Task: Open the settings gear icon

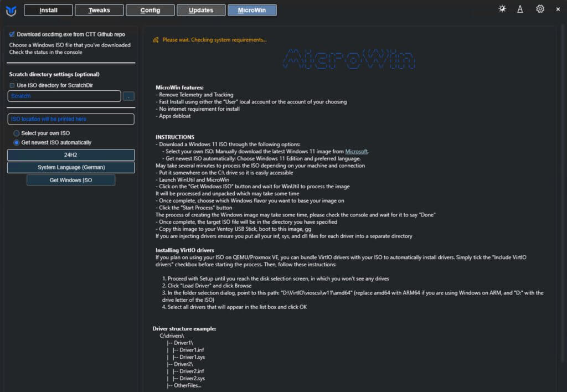Action: [540, 9]
